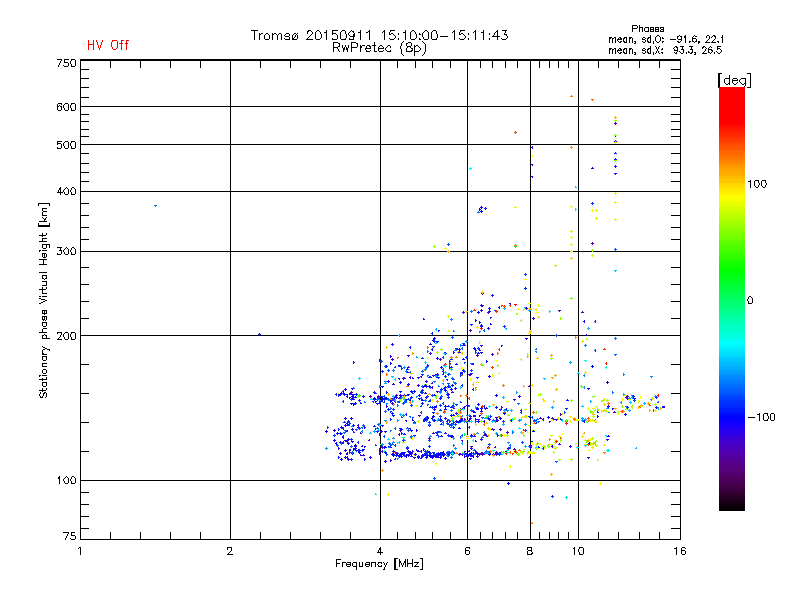Viewport: 800px width, 600px height.
Task: Click the x-axis '4' tick label
Action: click(x=380, y=551)
